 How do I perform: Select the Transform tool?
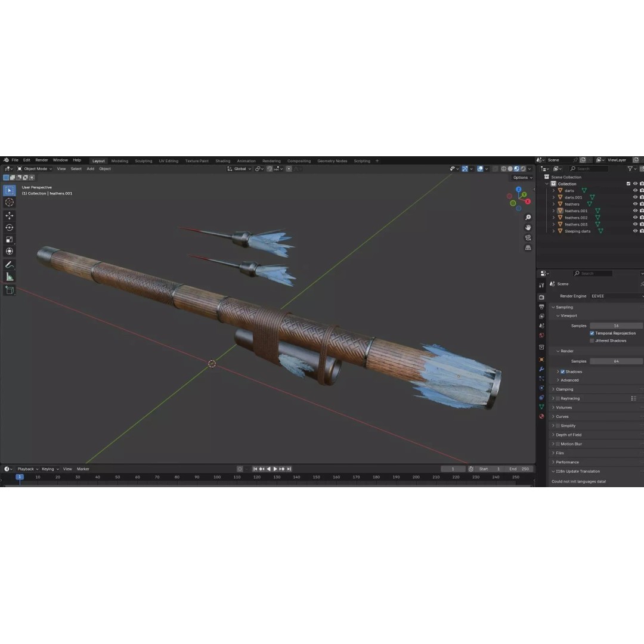(x=10, y=252)
